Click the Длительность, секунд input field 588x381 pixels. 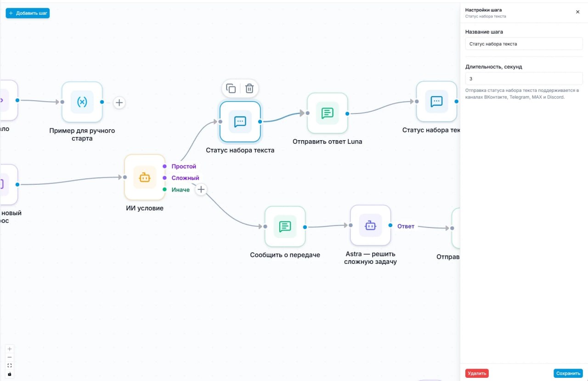[x=524, y=79]
